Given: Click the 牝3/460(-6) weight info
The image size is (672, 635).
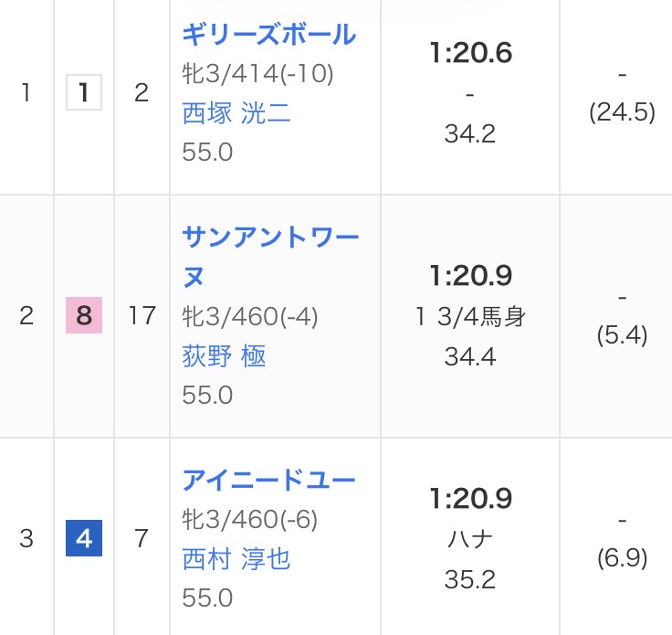Looking at the screenshot, I should click(x=250, y=519).
